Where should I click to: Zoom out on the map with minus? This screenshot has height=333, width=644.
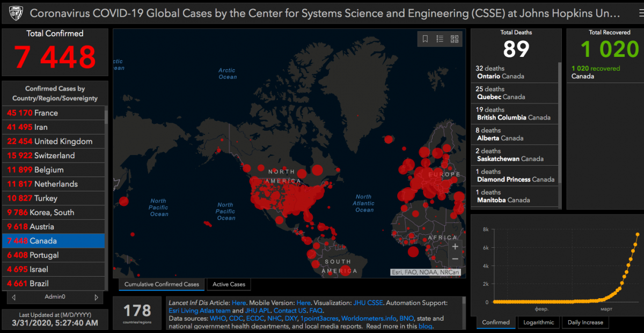[455, 259]
